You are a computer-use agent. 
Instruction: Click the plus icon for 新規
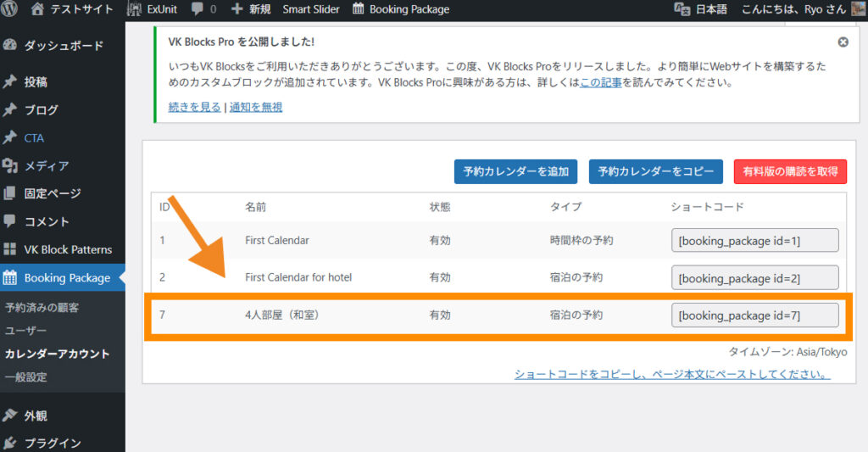pyautogui.click(x=236, y=9)
